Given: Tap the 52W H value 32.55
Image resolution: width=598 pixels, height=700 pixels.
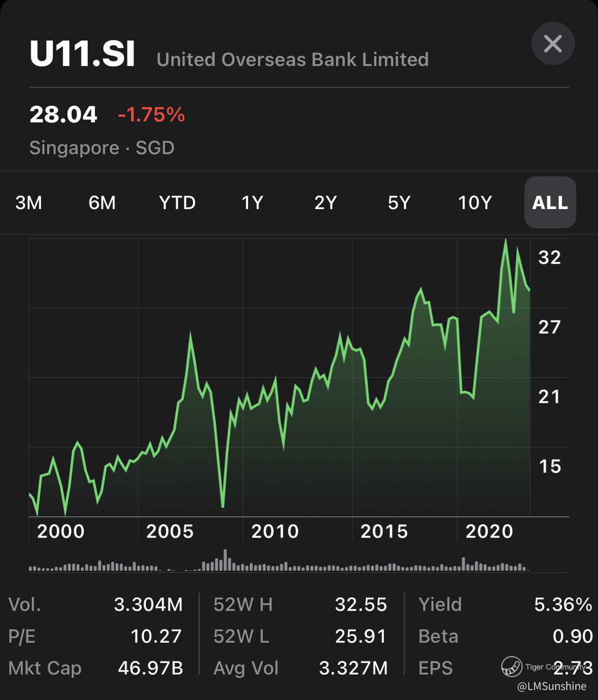Looking at the screenshot, I should 361,604.
